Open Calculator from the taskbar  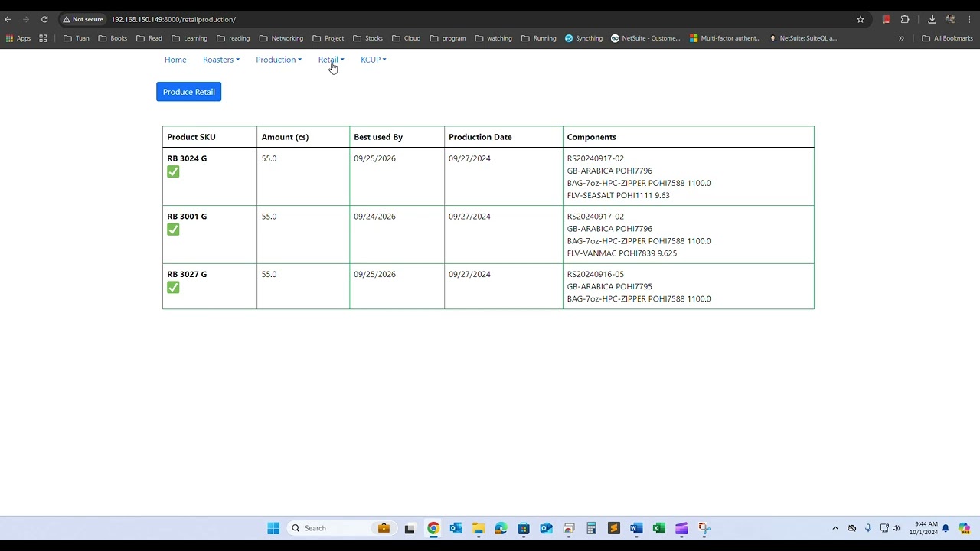[x=591, y=528]
